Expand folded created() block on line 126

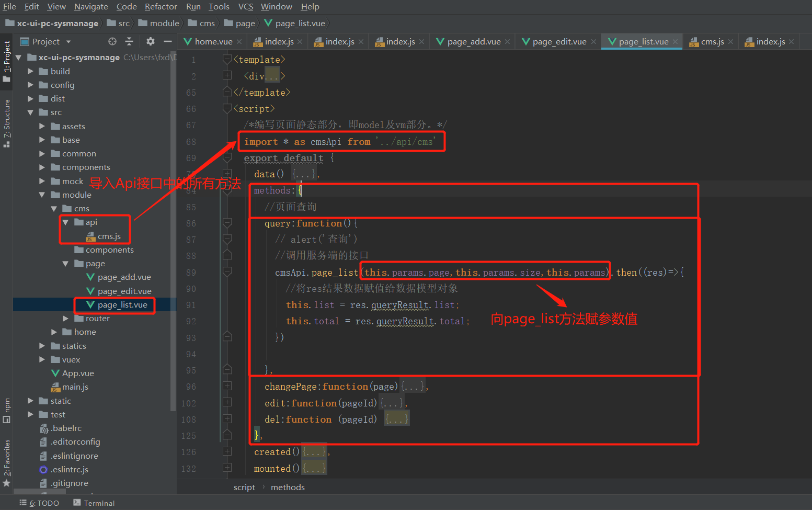[x=227, y=451]
